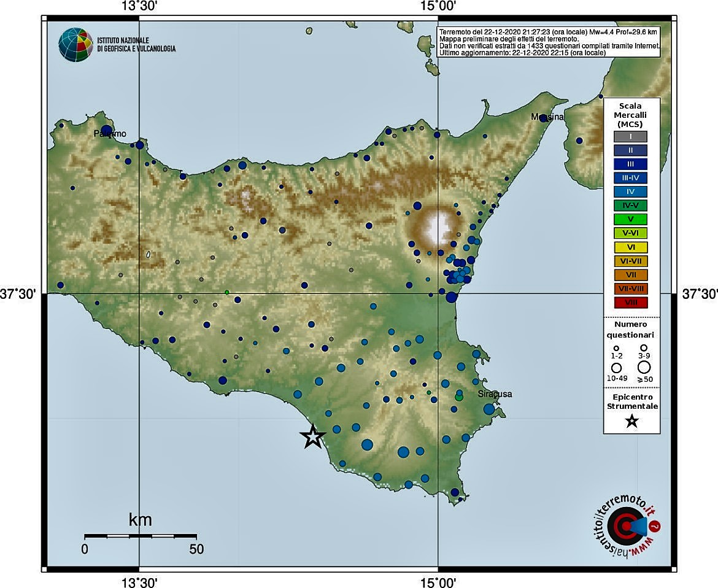Click the km scale bar
This screenshot has height=588, width=718.
pos(140,535)
